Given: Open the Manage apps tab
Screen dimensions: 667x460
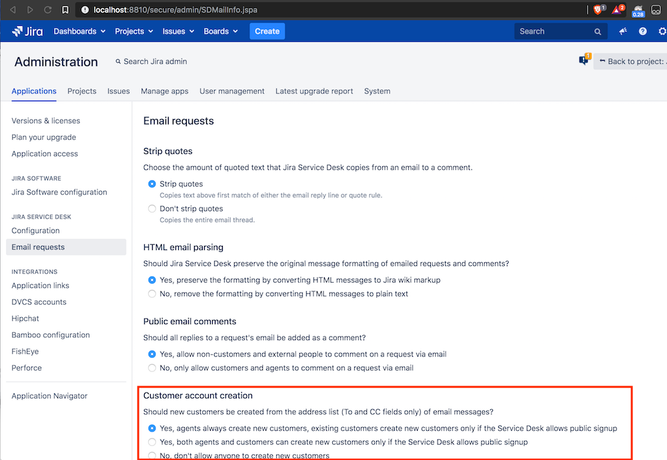Looking at the screenshot, I should click(165, 91).
